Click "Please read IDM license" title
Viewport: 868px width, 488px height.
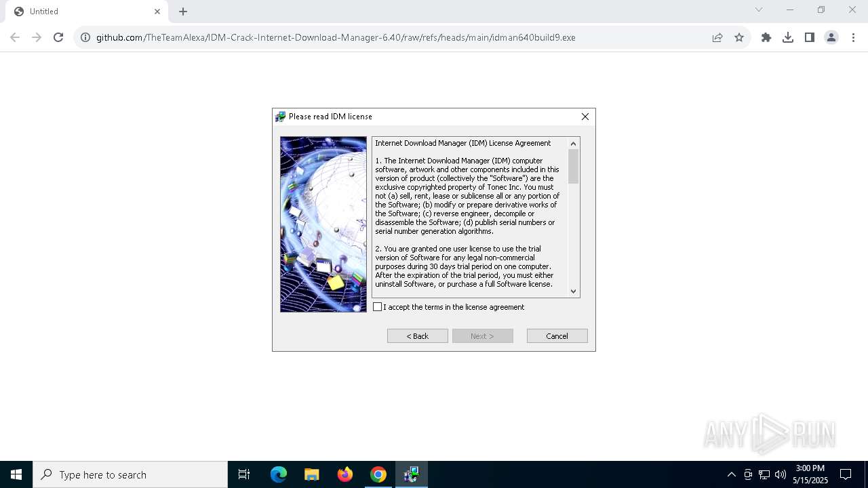point(330,117)
